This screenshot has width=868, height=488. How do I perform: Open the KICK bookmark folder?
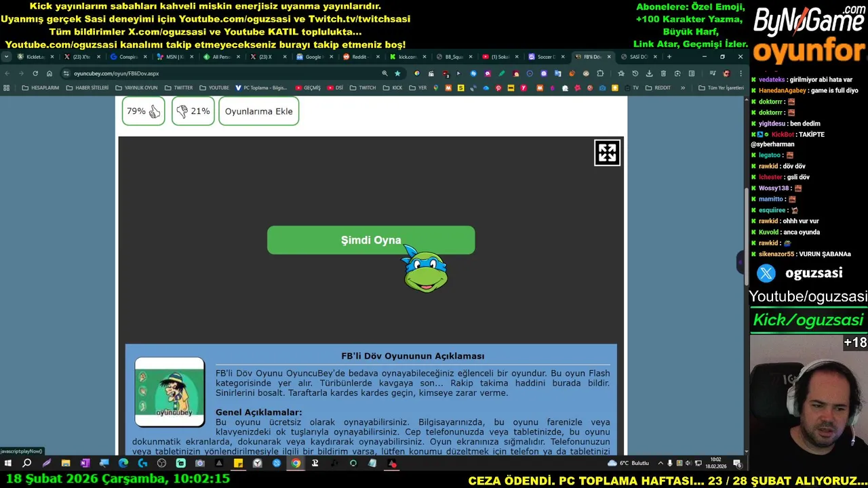[x=393, y=87]
